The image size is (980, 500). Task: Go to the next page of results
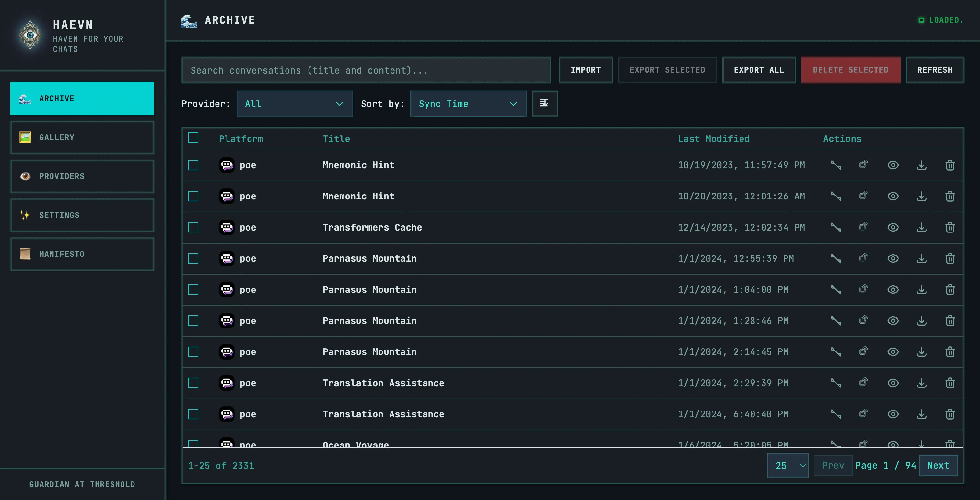pos(938,465)
